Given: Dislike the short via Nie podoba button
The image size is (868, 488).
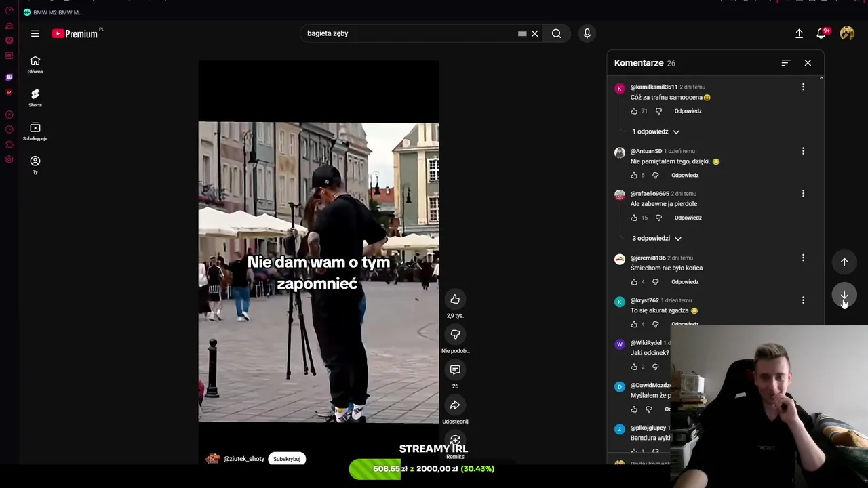Looking at the screenshot, I should point(455,334).
